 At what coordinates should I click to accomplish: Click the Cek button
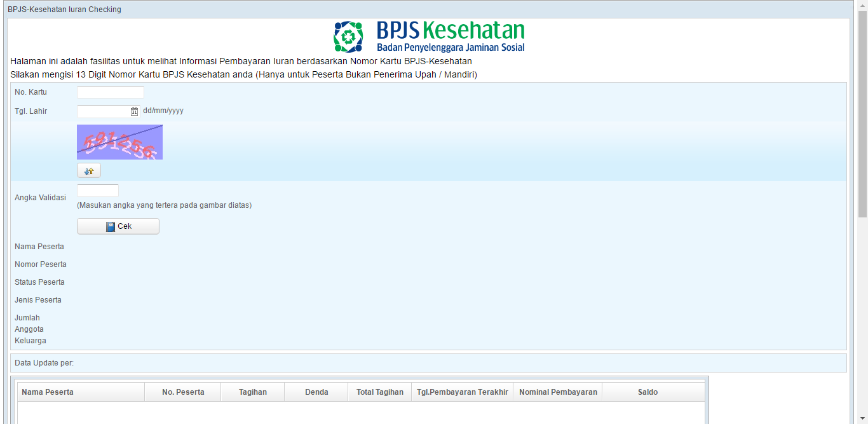click(x=118, y=226)
